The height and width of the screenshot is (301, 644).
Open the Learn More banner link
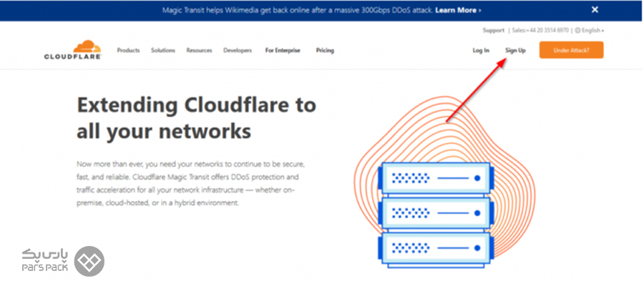coord(459,10)
